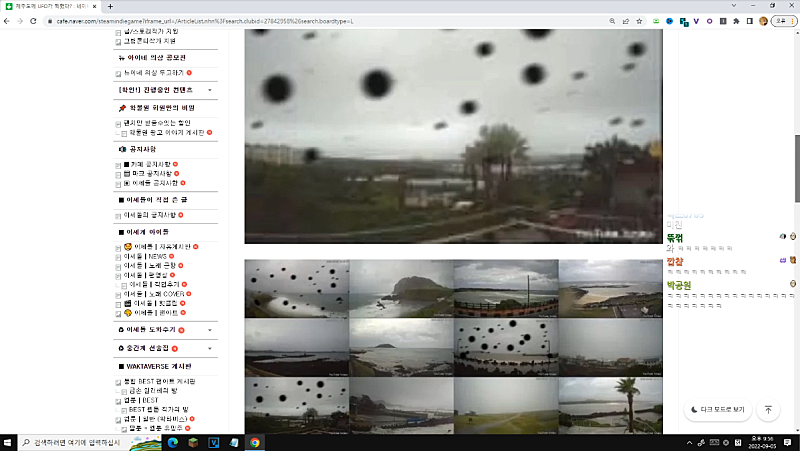The height and width of the screenshot is (451, 800).
Task: Go forward with the browser arrow
Action: click(20, 21)
